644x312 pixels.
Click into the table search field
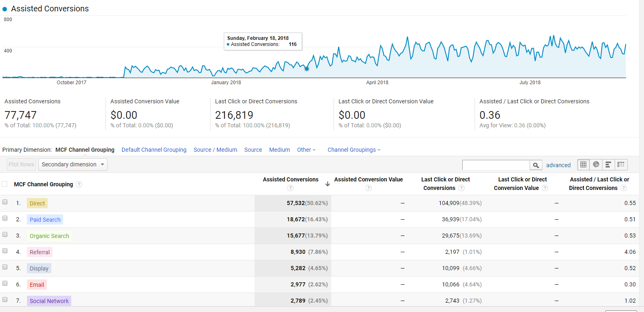(x=496, y=165)
